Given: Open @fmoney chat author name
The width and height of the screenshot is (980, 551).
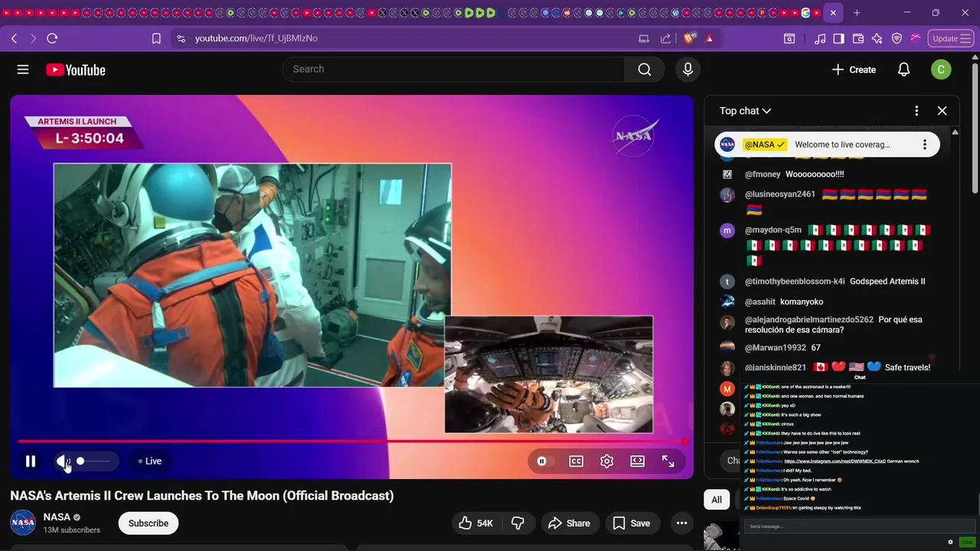Looking at the screenshot, I should pyautogui.click(x=763, y=174).
